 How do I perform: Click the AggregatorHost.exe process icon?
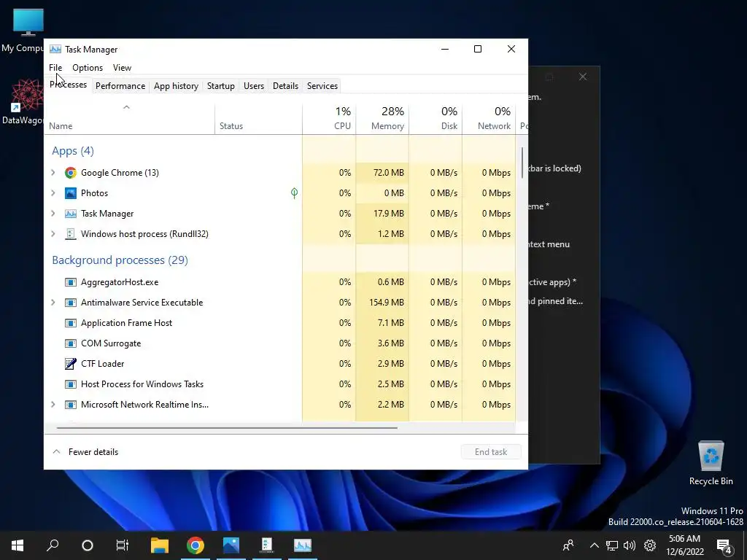tap(71, 282)
